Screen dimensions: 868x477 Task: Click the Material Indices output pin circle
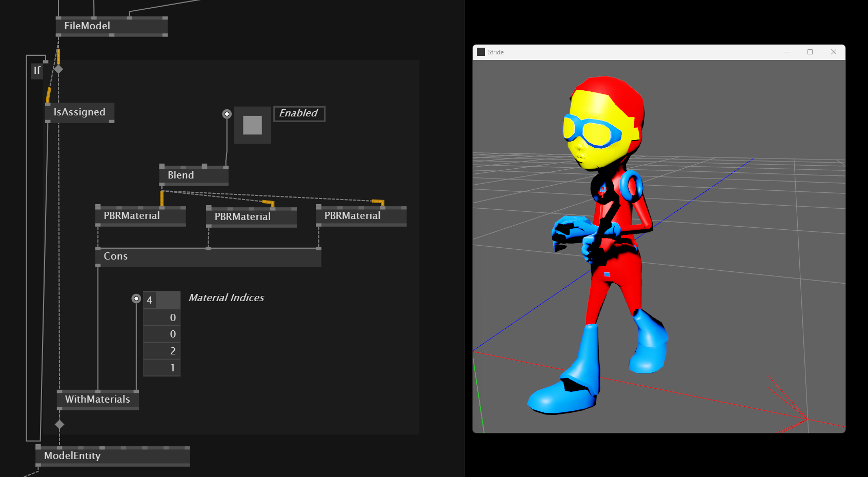(x=136, y=299)
